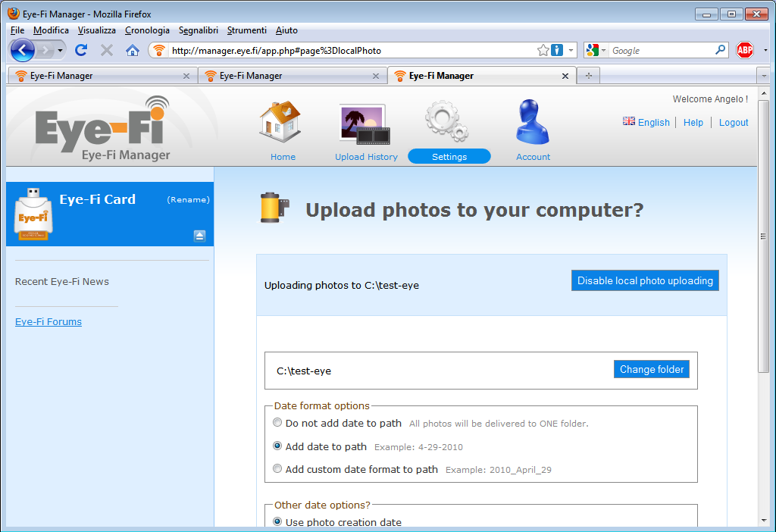Close the active Eye-Fi Manager tab
The height and width of the screenshot is (532, 776).
tap(565, 77)
